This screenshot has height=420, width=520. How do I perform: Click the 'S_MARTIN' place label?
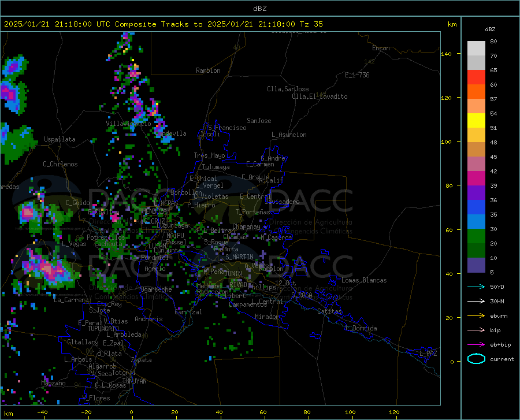239,257
